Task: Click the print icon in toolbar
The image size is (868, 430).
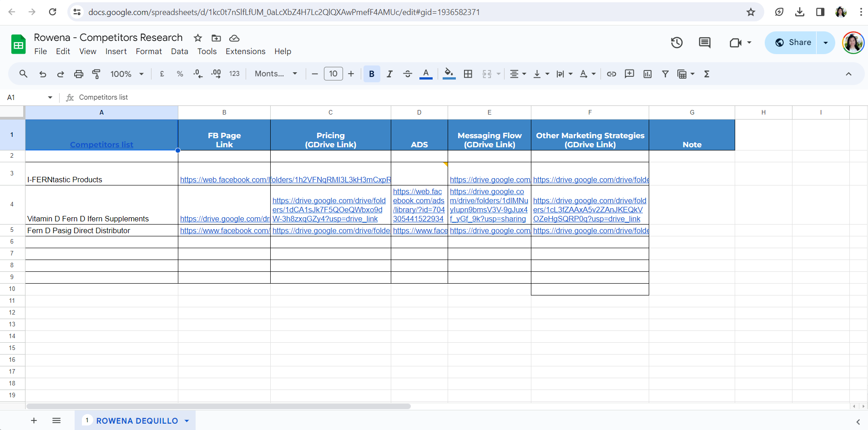Action: (79, 74)
